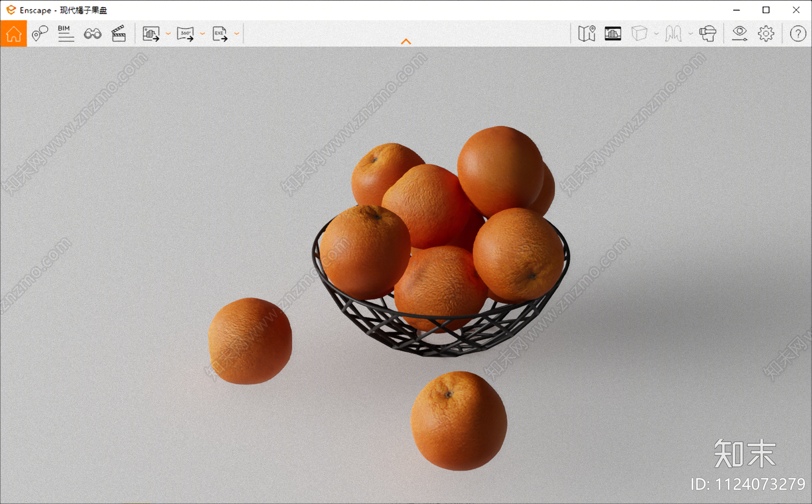Screen dimensions: 812x504
Task: Open the minimap icon
Action: click(x=587, y=34)
